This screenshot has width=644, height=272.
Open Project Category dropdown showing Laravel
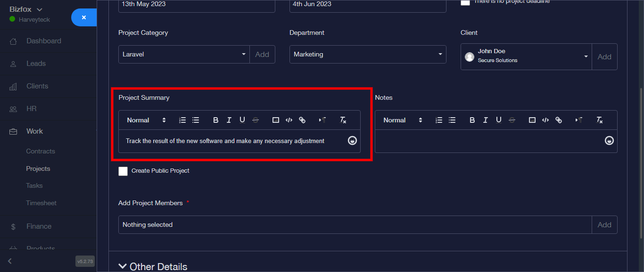184,55
